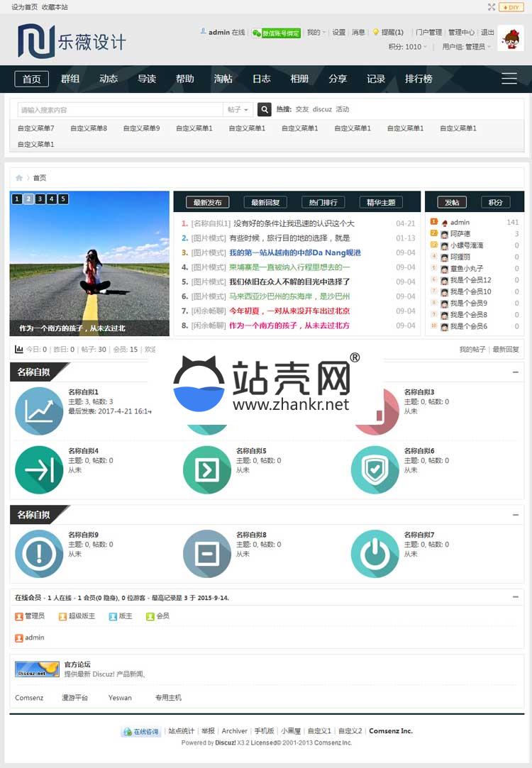532x768 pixels.
Task: Click the Discuz.net official forum logo
Action: [x=37, y=669]
